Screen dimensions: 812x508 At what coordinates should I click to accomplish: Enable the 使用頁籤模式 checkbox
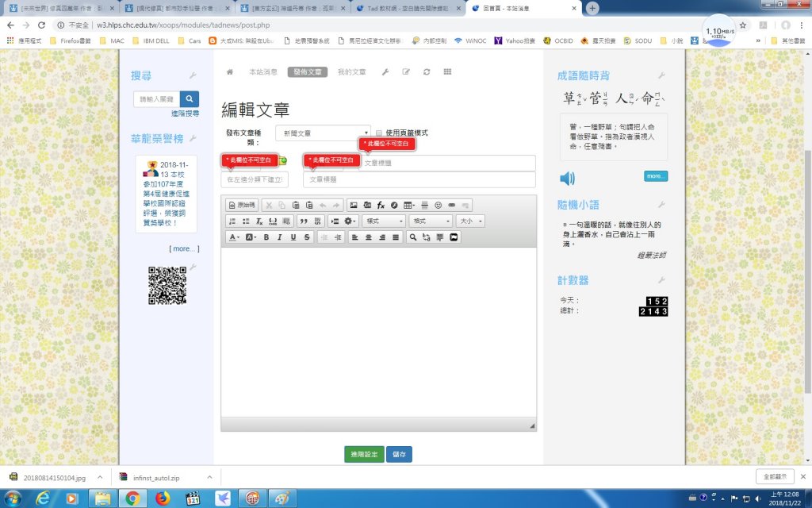pyautogui.click(x=380, y=133)
